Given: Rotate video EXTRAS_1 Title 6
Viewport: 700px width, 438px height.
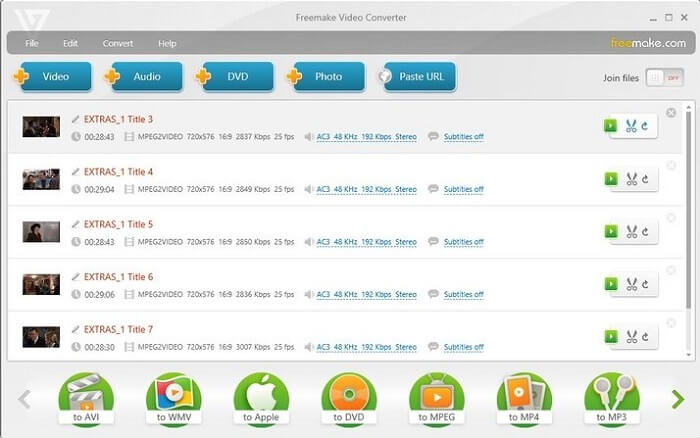Looking at the screenshot, I should (645, 284).
